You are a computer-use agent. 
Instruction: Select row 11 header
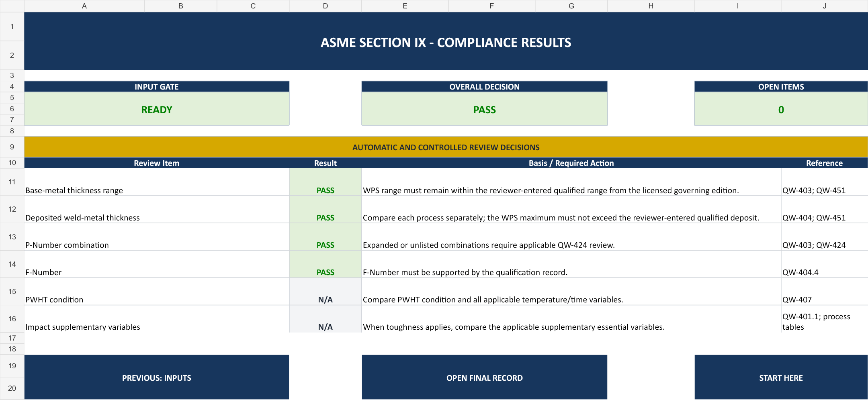click(12, 182)
